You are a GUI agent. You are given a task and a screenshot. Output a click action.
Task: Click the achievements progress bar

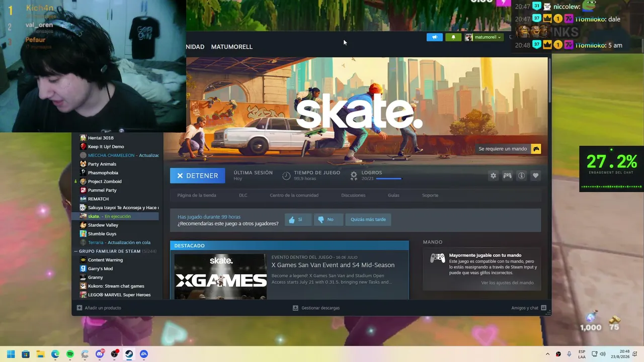(x=389, y=178)
